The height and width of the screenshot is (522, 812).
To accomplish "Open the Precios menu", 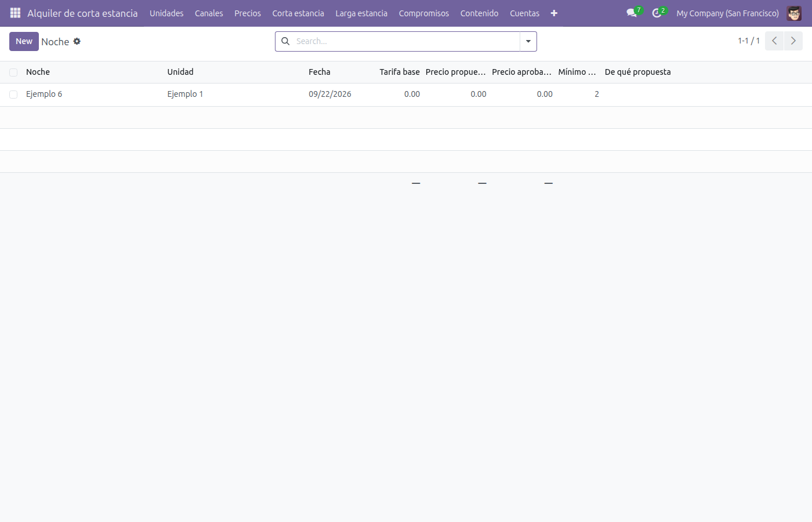I will point(248,13).
